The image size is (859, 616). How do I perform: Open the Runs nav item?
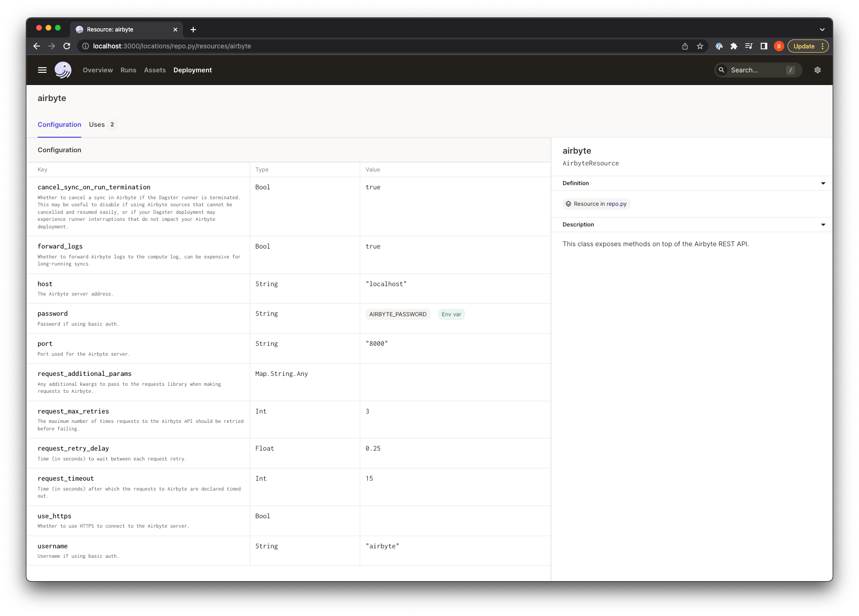128,70
